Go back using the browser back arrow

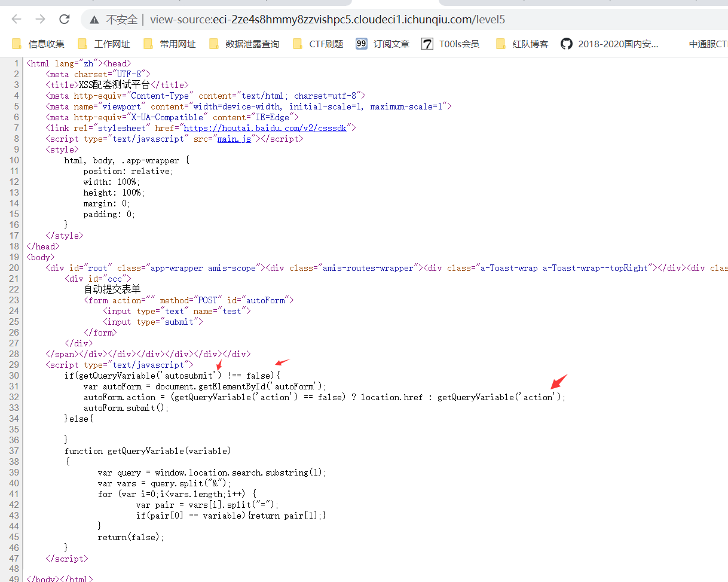tap(16, 19)
